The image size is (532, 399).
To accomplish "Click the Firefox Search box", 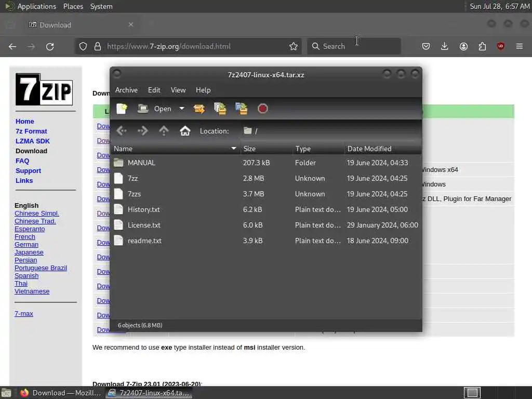I will [354, 46].
